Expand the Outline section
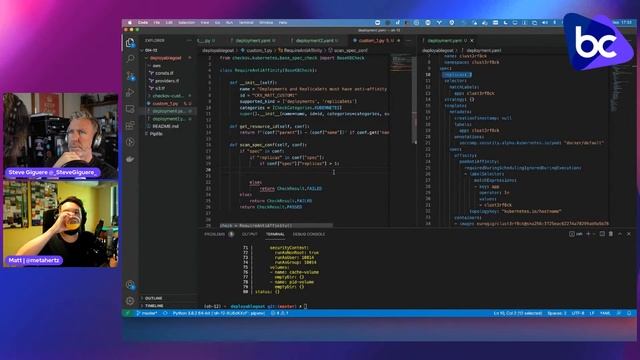Image resolution: width=640 pixels, height=360 pixels. tap(168, 298)
